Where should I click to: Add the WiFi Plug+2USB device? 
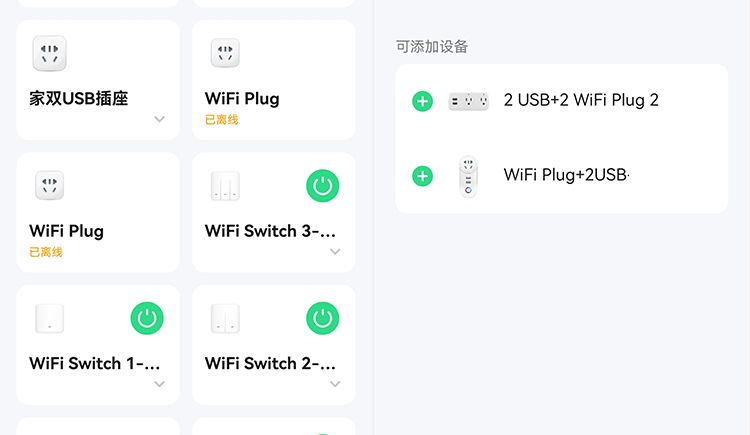tap(422, 176)
